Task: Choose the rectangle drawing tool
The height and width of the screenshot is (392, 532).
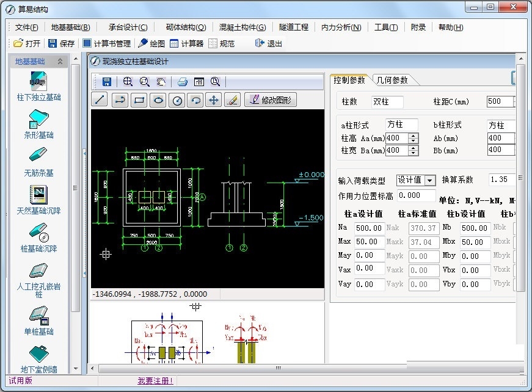Action: click(x=139, y=100)
